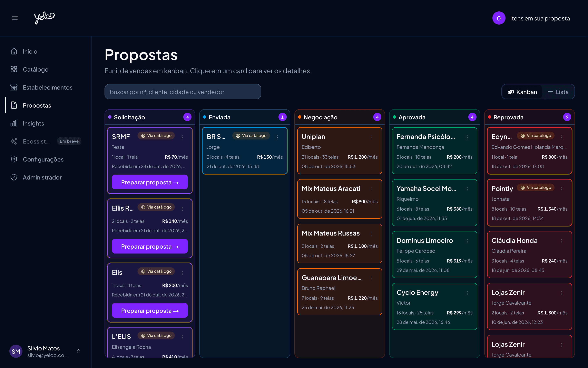Click silvio@yeloo.co... email text
This screenshot has height=368, width=588.
point(47,355)
